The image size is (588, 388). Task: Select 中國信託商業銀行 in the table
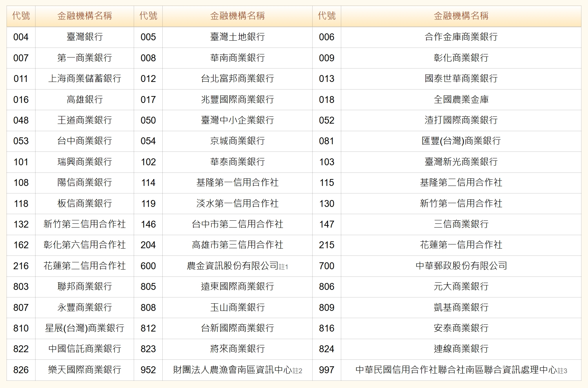pyautogui.click(x=84, y=349)
